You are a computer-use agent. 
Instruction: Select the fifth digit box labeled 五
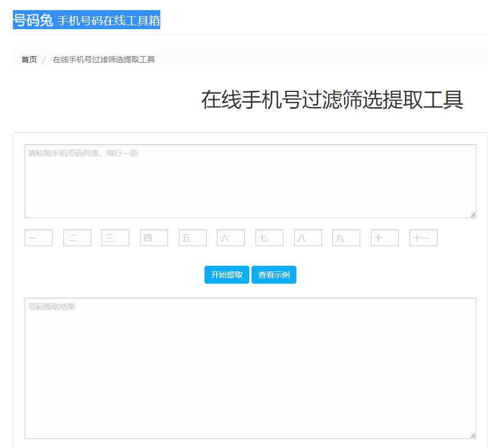pyautogui.click(x=193, y=238)
